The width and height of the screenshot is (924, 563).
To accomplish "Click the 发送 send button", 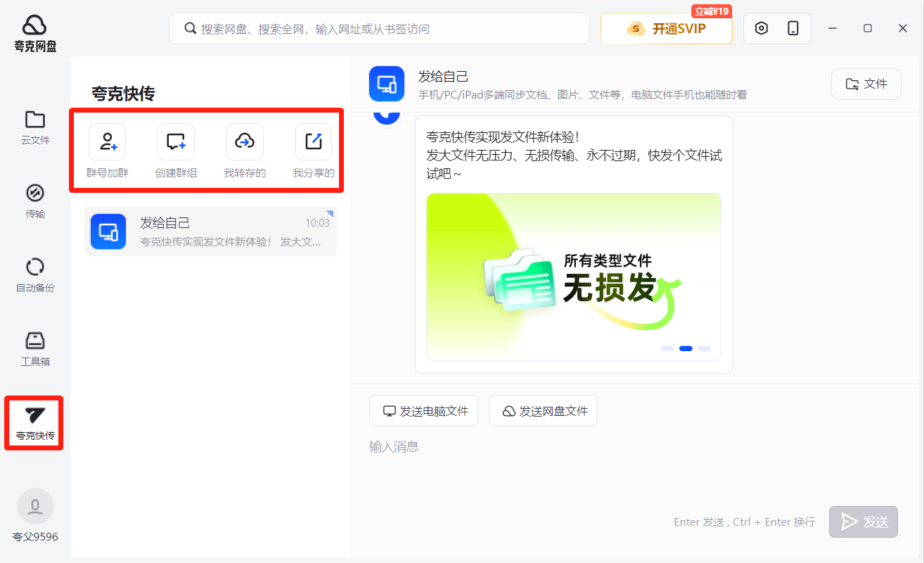I will tap(863, 521).
